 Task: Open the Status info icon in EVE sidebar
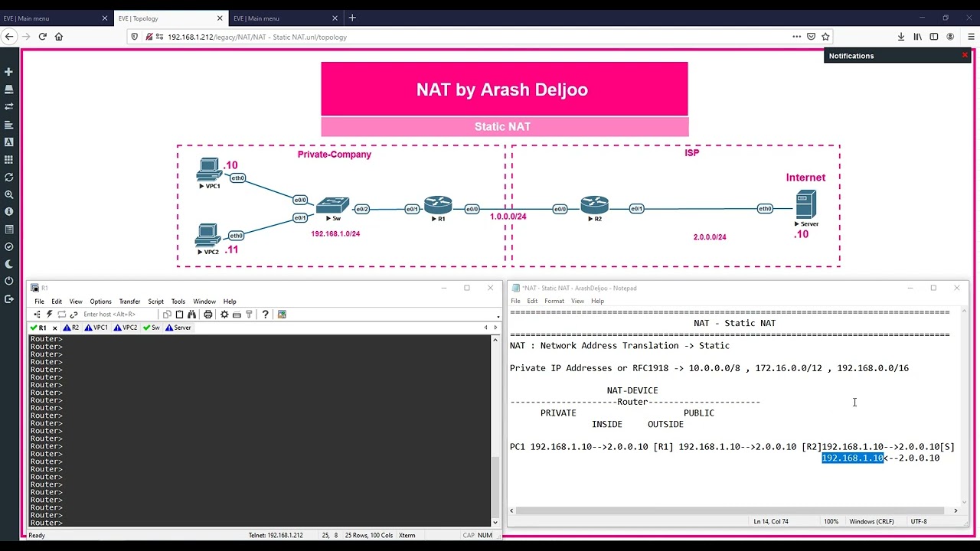8,212
